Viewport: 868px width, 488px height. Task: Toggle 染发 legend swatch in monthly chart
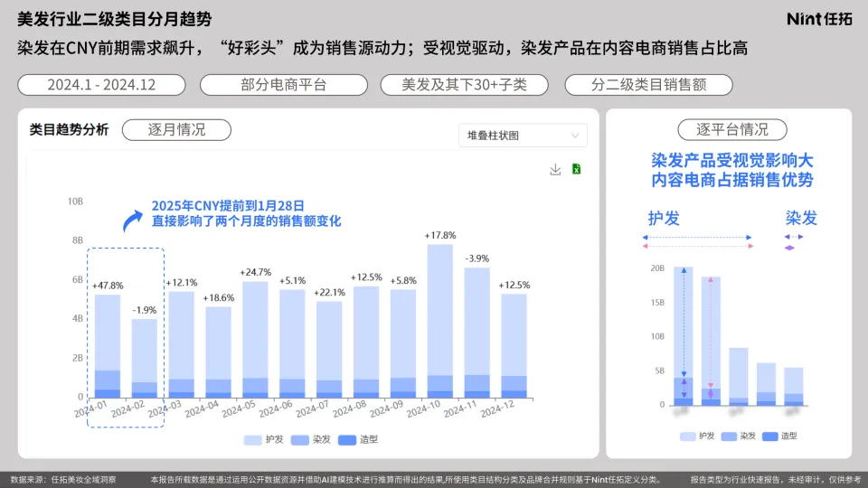pos(299,440)
